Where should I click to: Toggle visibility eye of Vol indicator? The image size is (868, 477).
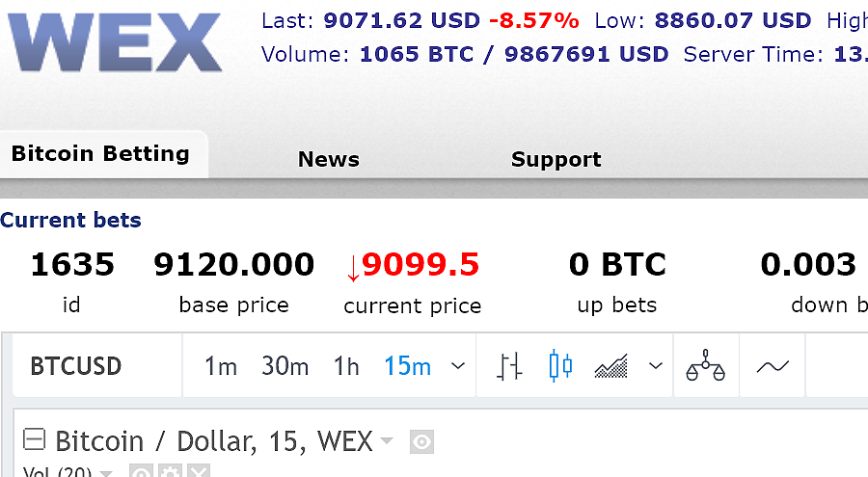point(142,473)
